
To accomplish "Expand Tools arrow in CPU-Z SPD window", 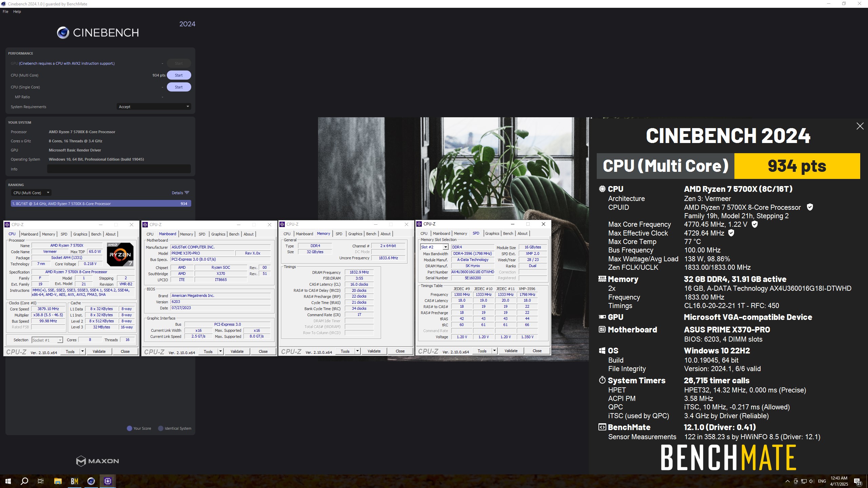I will coord(494,351).
